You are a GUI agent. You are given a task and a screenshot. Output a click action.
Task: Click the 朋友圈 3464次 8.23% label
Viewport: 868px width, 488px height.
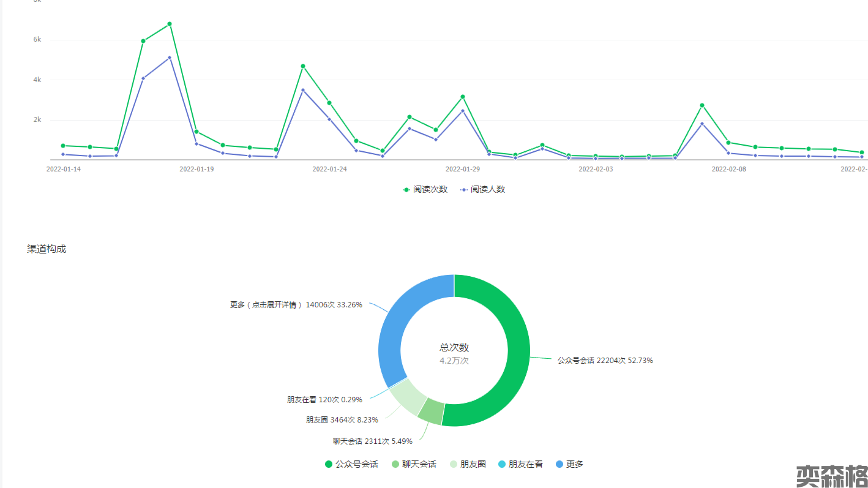(342, 420)
